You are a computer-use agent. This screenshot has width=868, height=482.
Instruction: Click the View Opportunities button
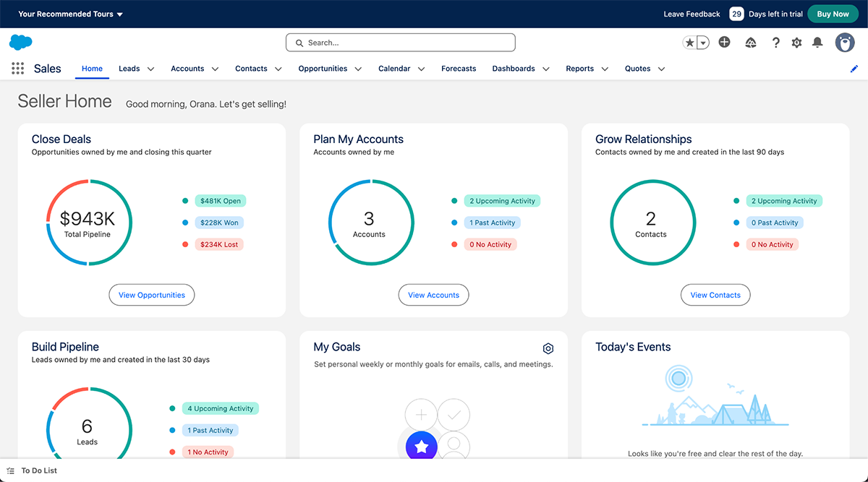(x=151, y=295)
